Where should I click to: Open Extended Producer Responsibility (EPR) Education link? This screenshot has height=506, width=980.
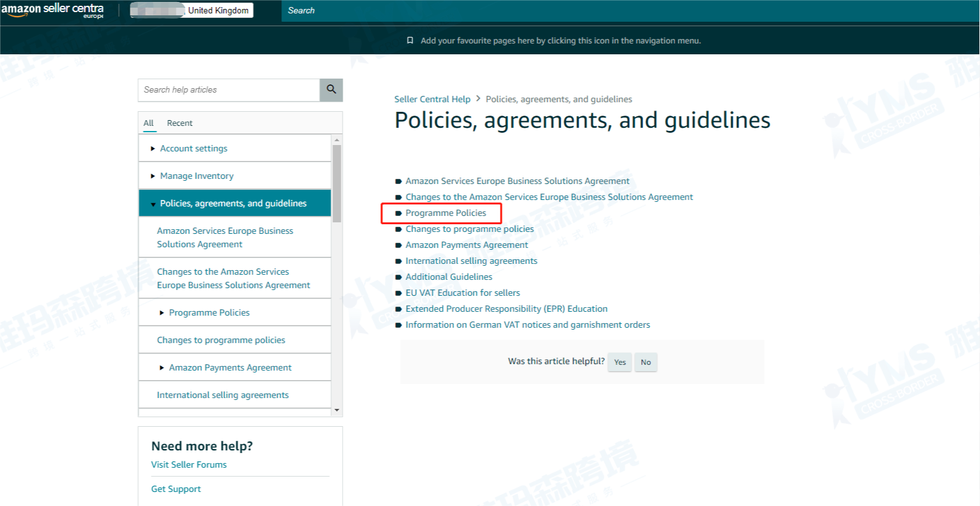[x=506, y=309]
